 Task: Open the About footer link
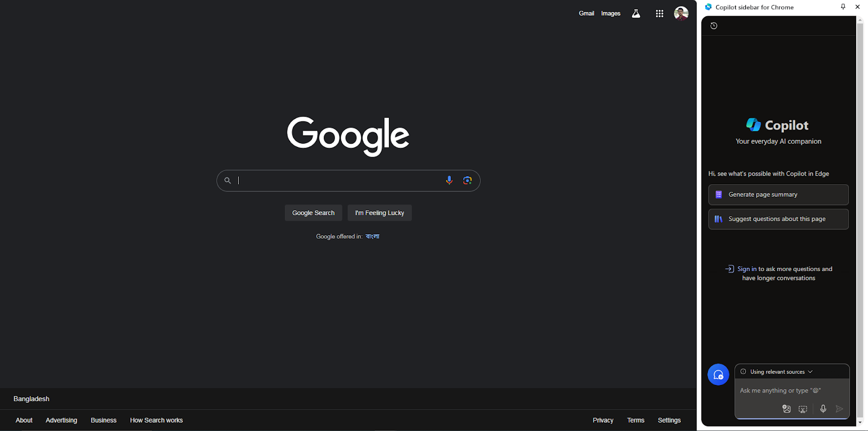tap(24, 420)
